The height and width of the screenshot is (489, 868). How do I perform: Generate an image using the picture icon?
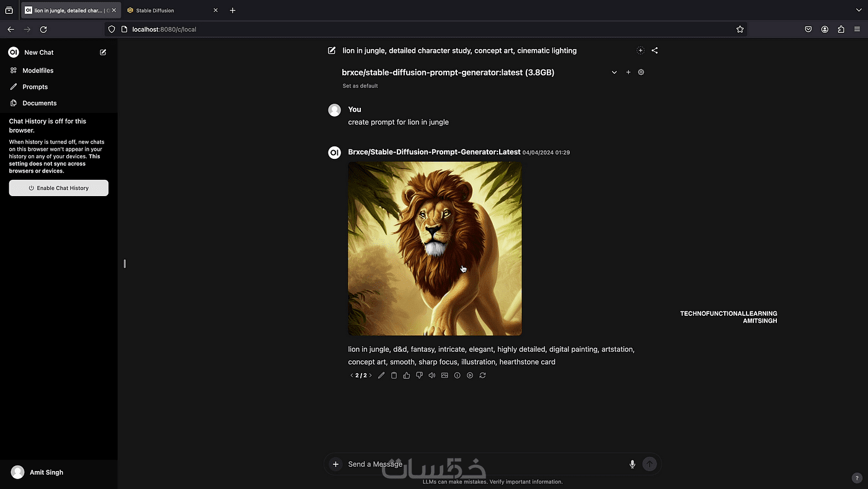[445, 375]
